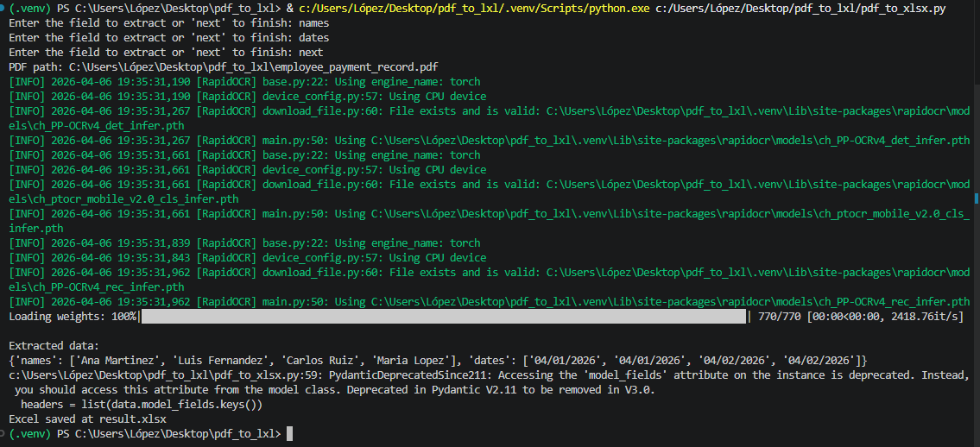Viewport: 980px width, 447px height.
Task: Click 'Using CPU device' on the 19:35:31,843 line
Action: 437,258
